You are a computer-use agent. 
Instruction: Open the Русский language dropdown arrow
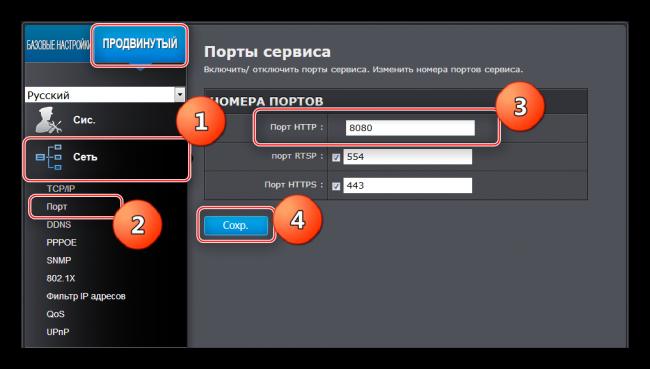point(179,95)
